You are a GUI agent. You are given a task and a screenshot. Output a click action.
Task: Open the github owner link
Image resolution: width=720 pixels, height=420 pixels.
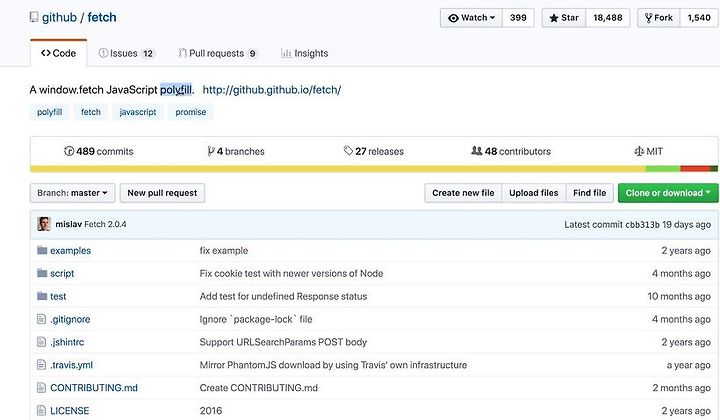coord(59,17)
